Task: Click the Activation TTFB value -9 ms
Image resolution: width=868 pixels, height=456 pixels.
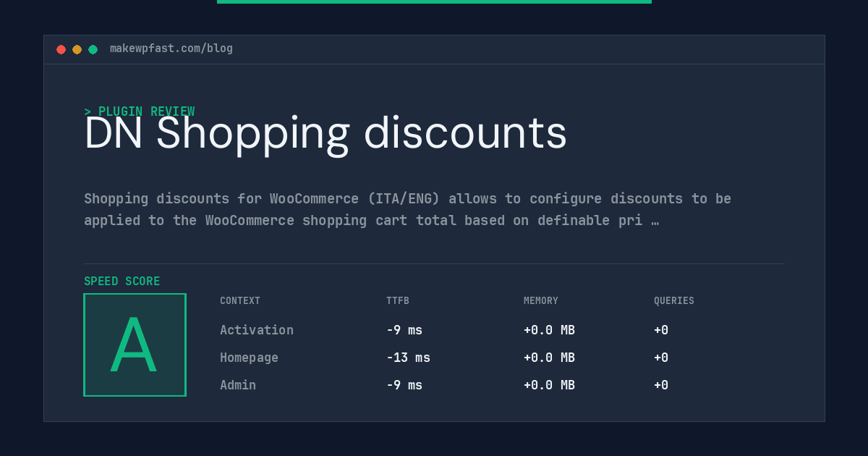Action: [x=404, y=330]
